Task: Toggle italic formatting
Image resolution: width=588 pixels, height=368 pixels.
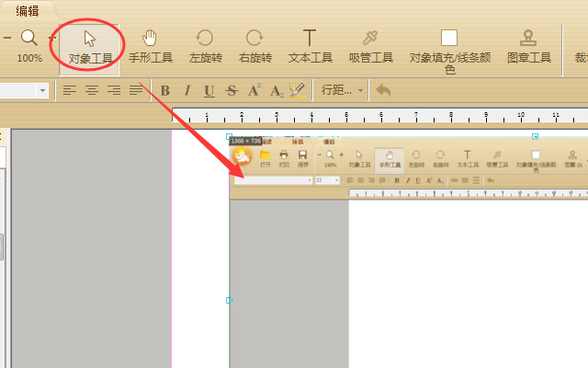Action: [x=187, y=90]
